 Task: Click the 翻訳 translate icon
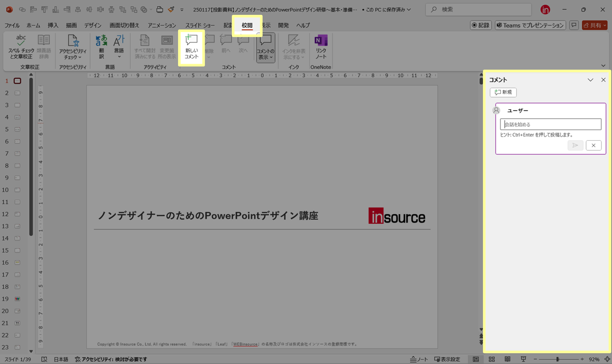[x=101, y=47]
